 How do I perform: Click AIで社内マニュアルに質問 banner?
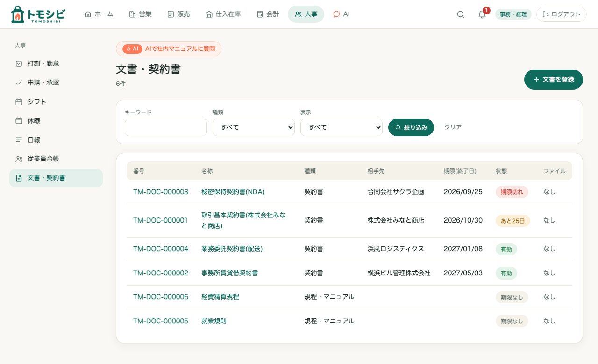(169, 49)
